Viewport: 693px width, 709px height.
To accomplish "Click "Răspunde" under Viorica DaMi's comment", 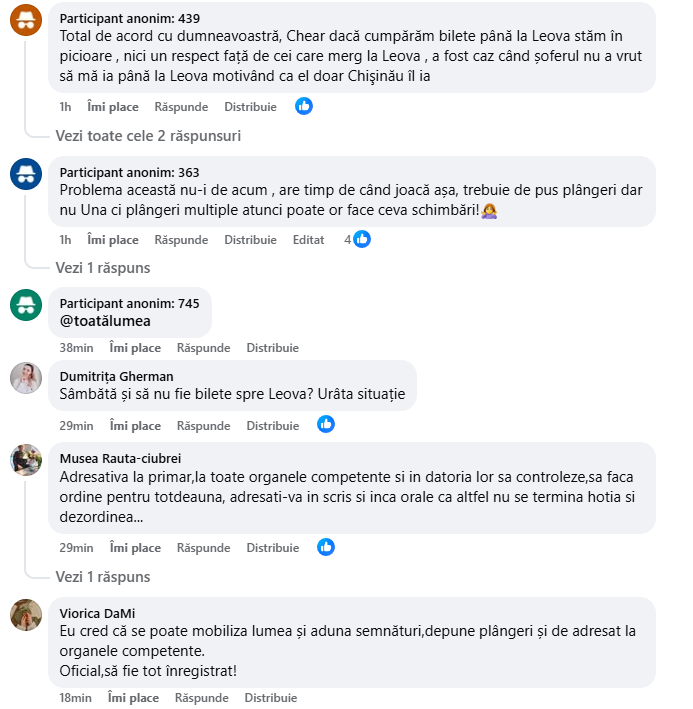I will click(202, 697).
